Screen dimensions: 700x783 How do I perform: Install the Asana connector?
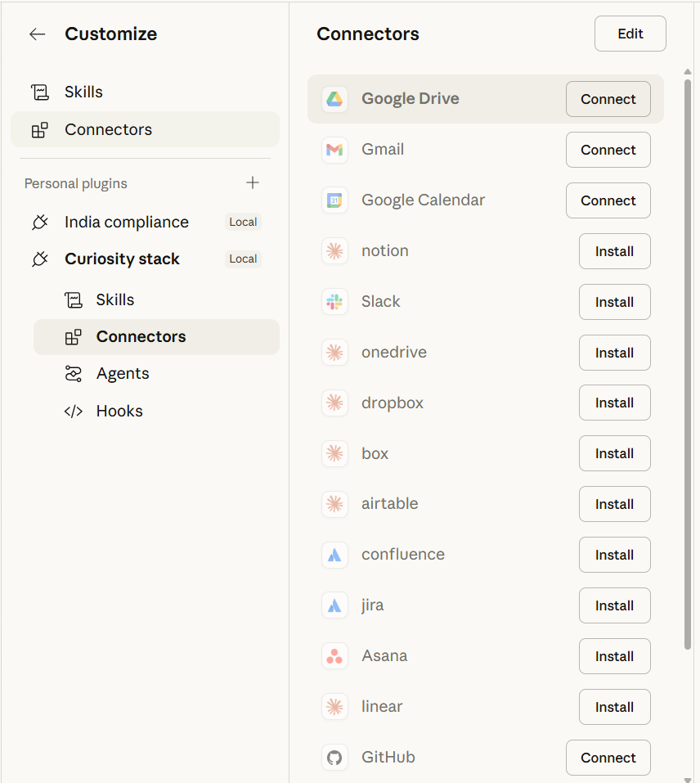(615, 656)
